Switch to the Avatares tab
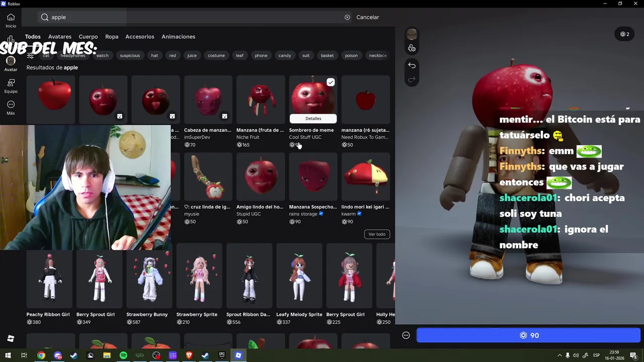This screenshot has height=362, width=644. click(x=60, y=37)
